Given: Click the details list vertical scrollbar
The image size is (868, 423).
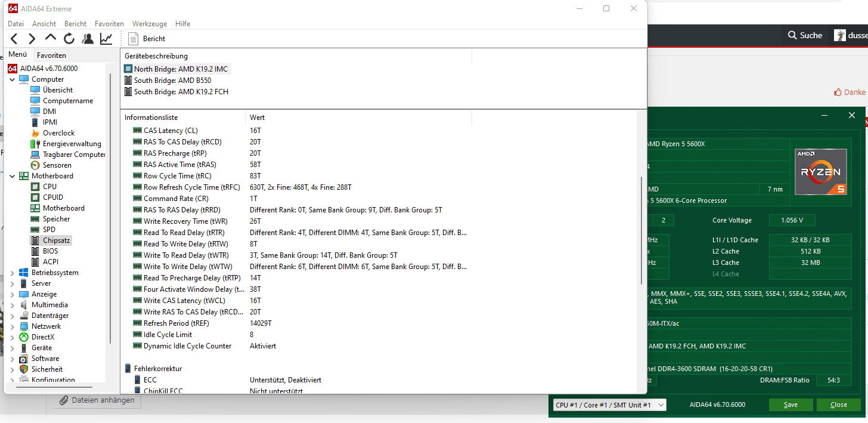Looking at the screenshot, I should [x=641, y=230].
